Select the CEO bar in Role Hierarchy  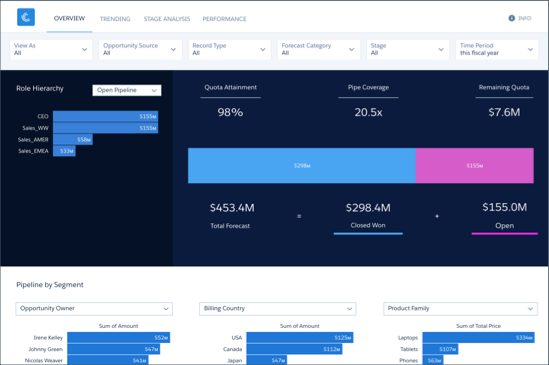point(105,116)
